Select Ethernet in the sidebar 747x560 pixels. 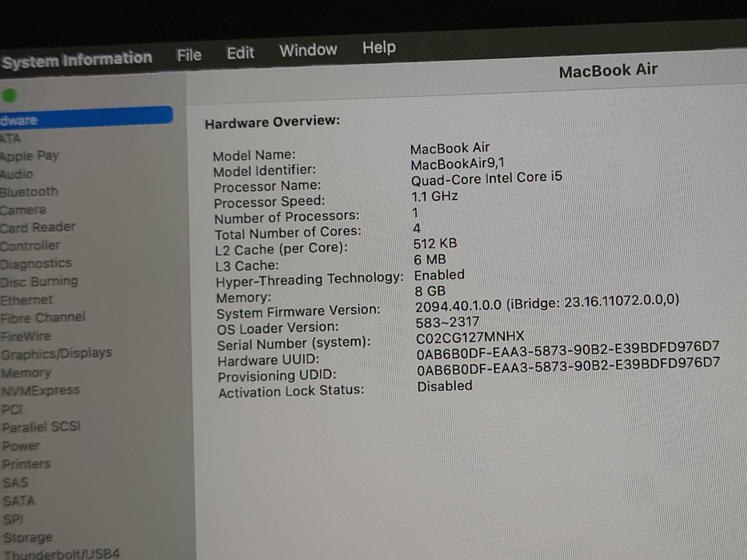click(27, 300)
